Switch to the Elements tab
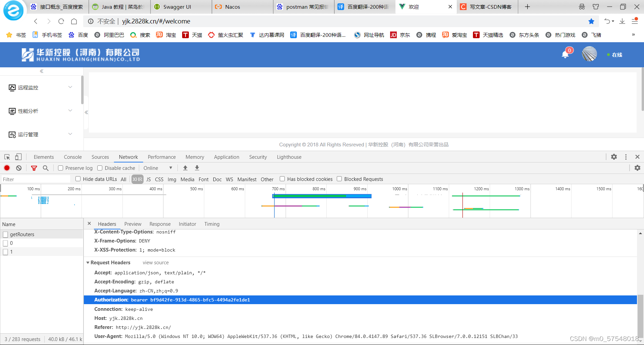 44,157
